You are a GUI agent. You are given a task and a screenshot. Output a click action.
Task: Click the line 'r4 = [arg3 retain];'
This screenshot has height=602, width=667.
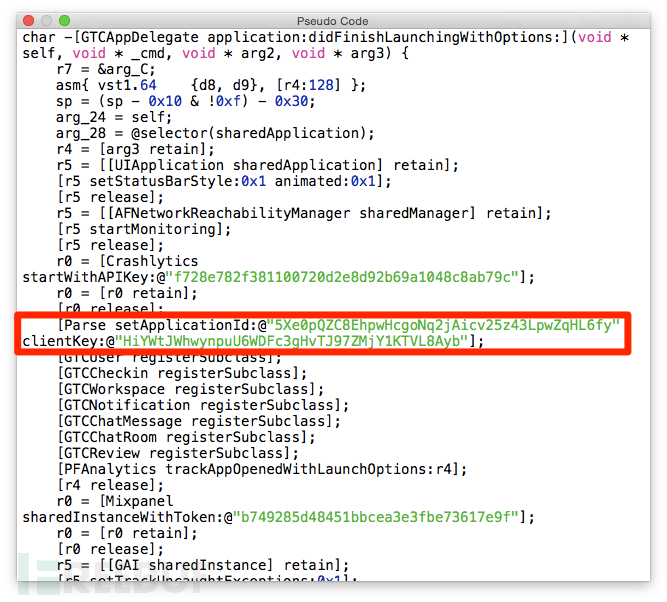point(135,149)
